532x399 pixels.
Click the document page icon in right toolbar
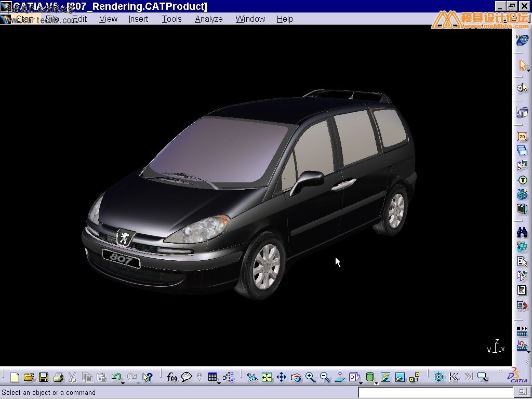coord(522,290)
